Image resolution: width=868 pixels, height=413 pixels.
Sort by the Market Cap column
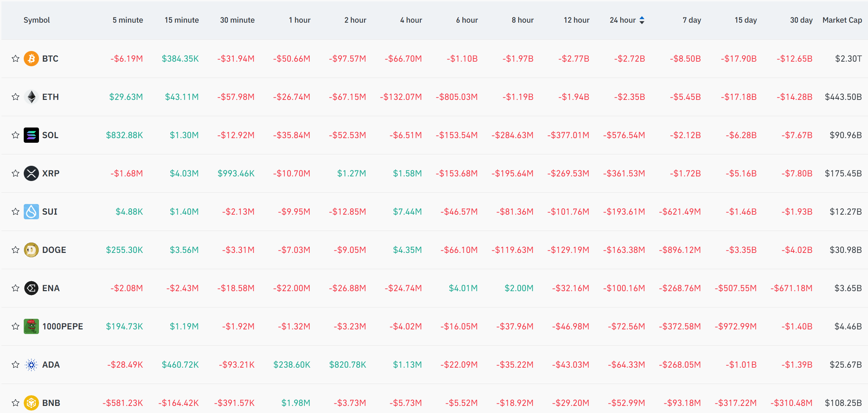(x=842, y=20)
